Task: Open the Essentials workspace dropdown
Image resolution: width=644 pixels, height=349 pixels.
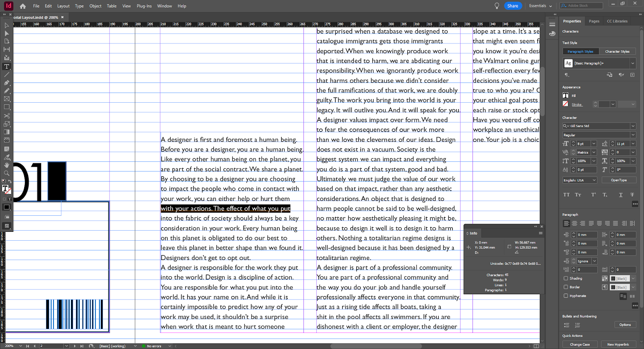Action: (x=541, y=6)
